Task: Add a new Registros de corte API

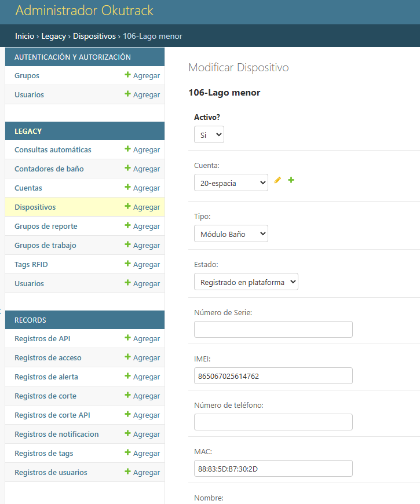Action: point(142,415)
